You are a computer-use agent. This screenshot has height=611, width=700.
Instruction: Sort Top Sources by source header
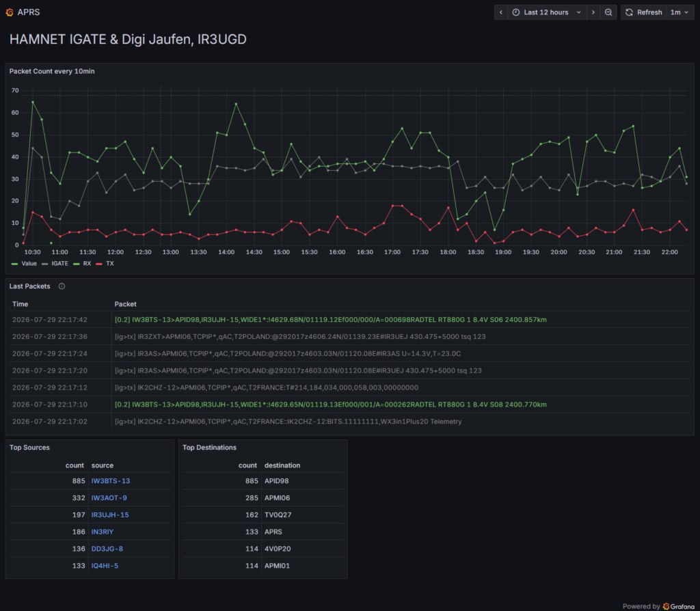pyautogui.click(x=103, y=465)
